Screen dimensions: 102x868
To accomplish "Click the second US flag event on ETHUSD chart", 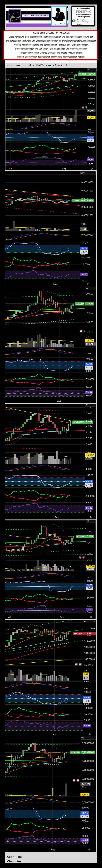I will (x=86, y=107).
